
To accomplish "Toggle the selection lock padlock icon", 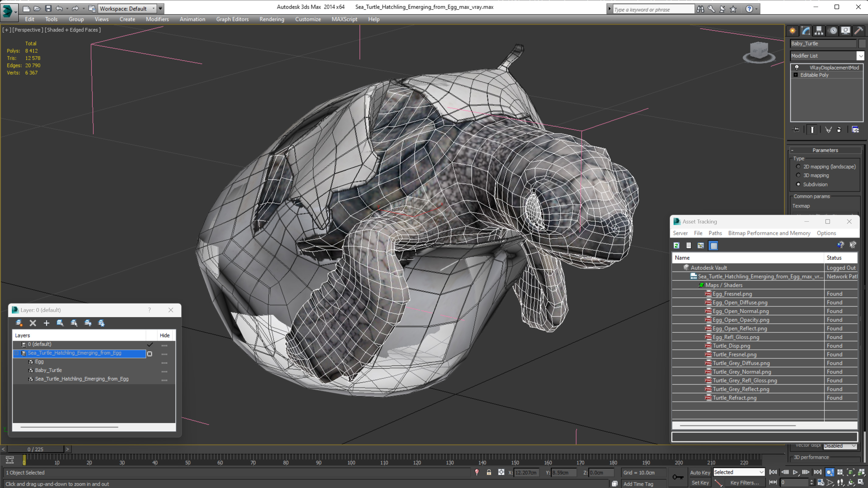I will [489, 472].
